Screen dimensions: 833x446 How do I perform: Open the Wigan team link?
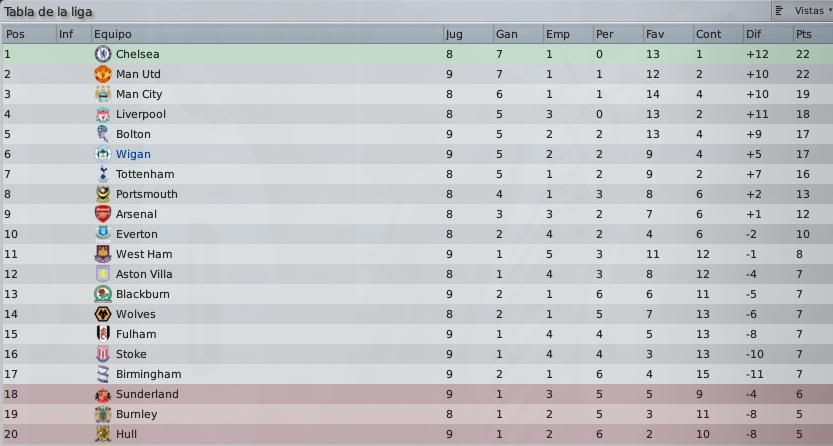[x=133, y=154]
